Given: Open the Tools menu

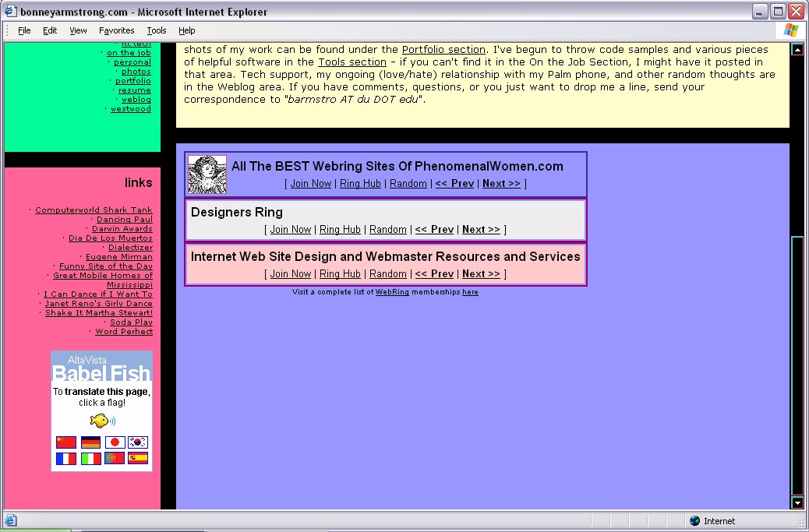Looking at the screenshot, I should coord(157,30).
